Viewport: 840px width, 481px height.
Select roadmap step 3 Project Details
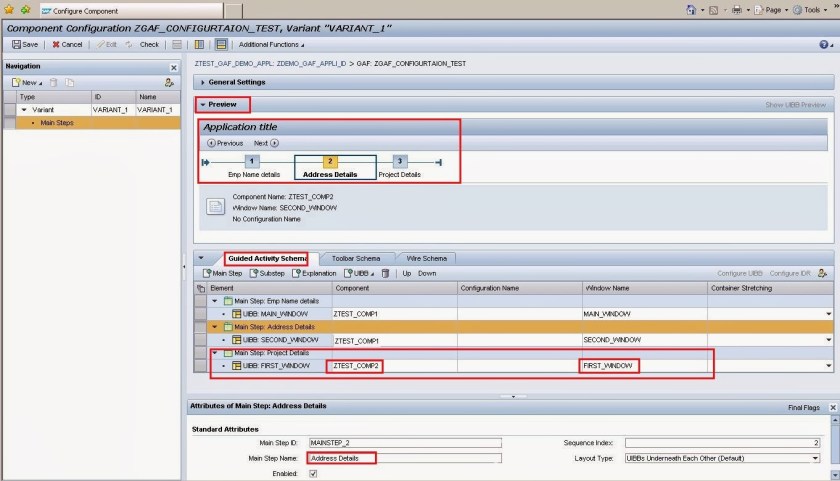point(399,161)
